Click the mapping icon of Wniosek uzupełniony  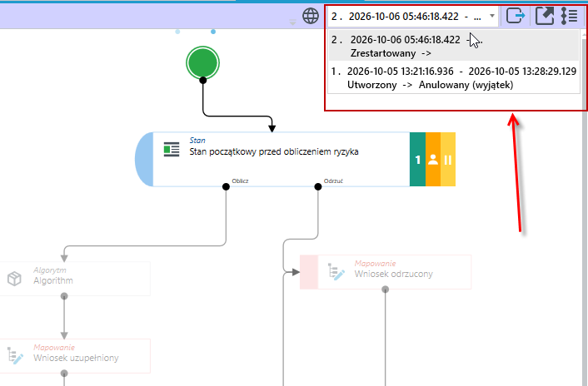[15, 356]
